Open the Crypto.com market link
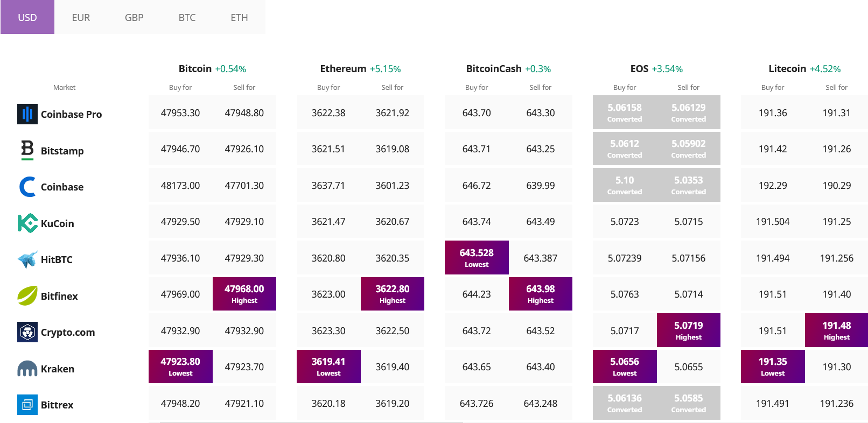The height and width of the screenshot is (423, 868). (68, 333)
